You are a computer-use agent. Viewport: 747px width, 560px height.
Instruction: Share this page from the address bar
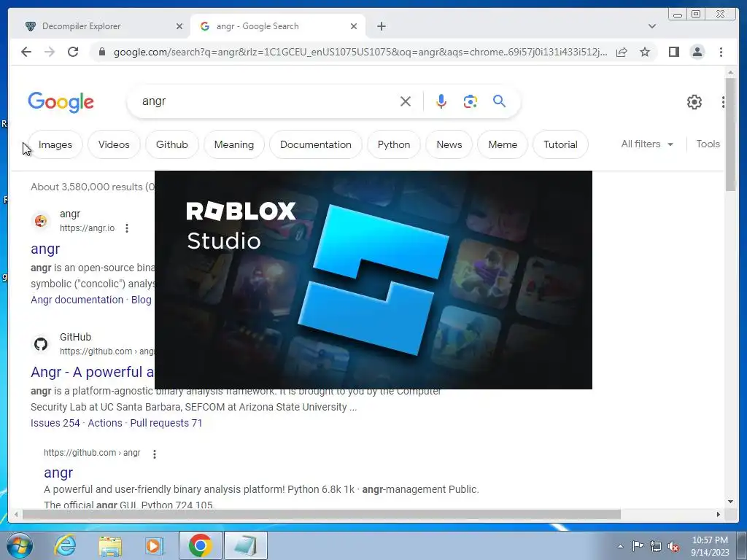click(x=622, y=52)
